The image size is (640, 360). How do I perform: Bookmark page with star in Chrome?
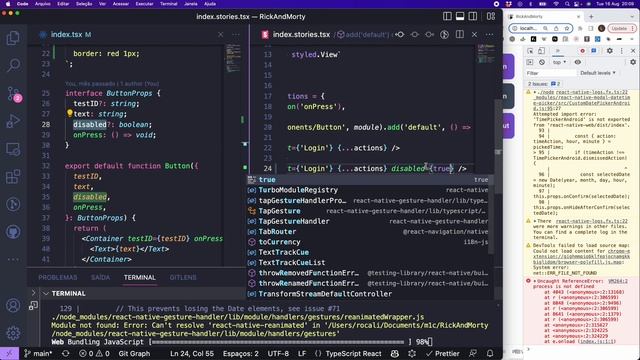[x=567, y=28]
